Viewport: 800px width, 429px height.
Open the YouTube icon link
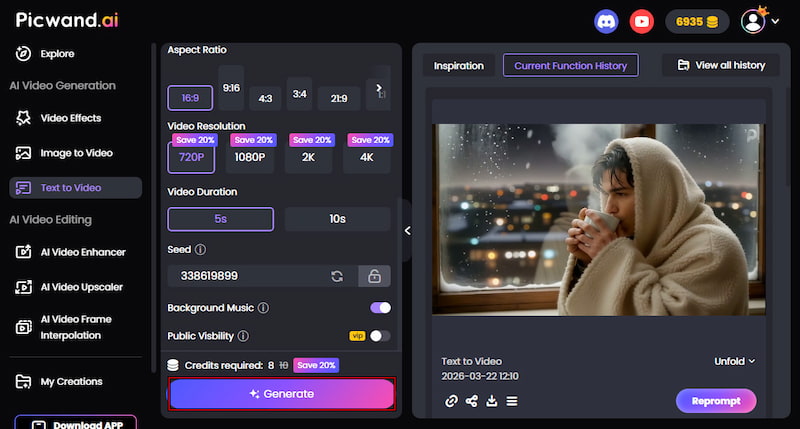coord(641,22)
